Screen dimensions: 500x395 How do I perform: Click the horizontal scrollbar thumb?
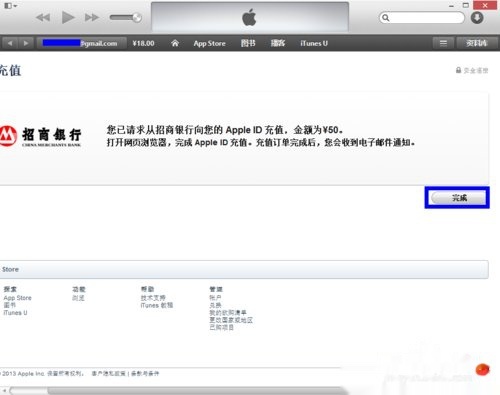pos(197,391)
